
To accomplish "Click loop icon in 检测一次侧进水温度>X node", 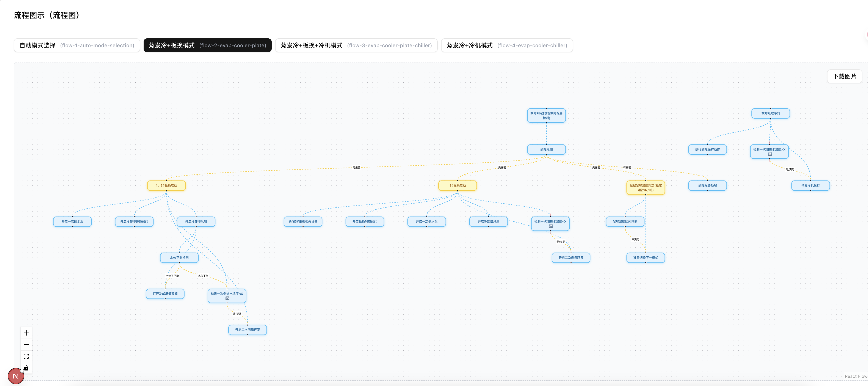I will coord(770,154).
